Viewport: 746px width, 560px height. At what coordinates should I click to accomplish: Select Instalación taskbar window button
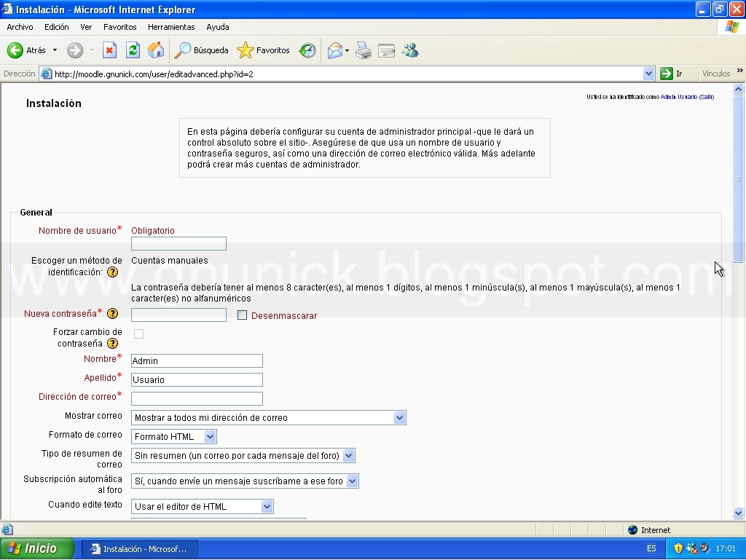[139, 549]
